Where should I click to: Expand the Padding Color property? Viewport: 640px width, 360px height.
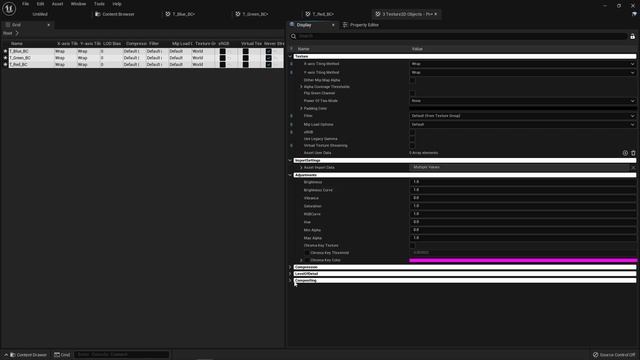(301, 109)
